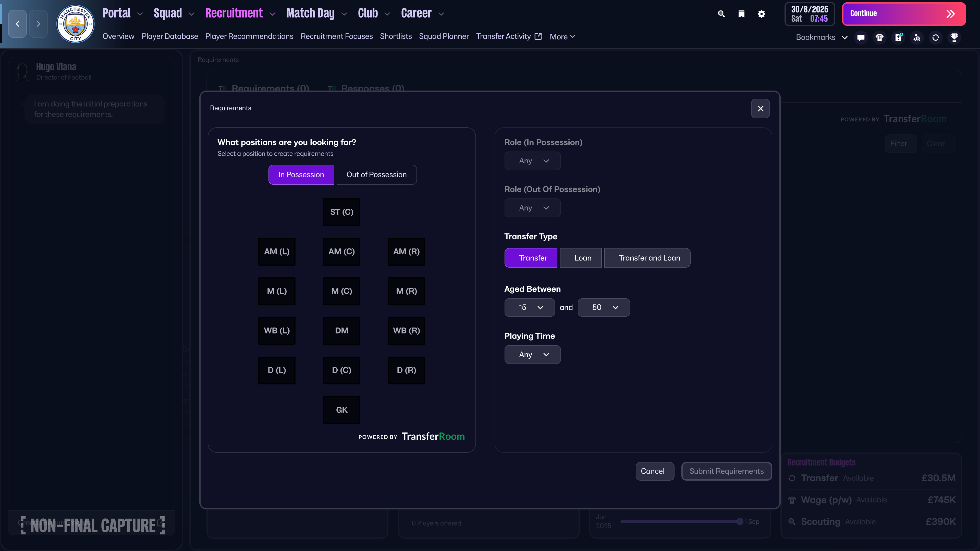Open the Match Day menu
Image resolution: width=980 pixels, height=551 pixels.
tap(316, 13)
